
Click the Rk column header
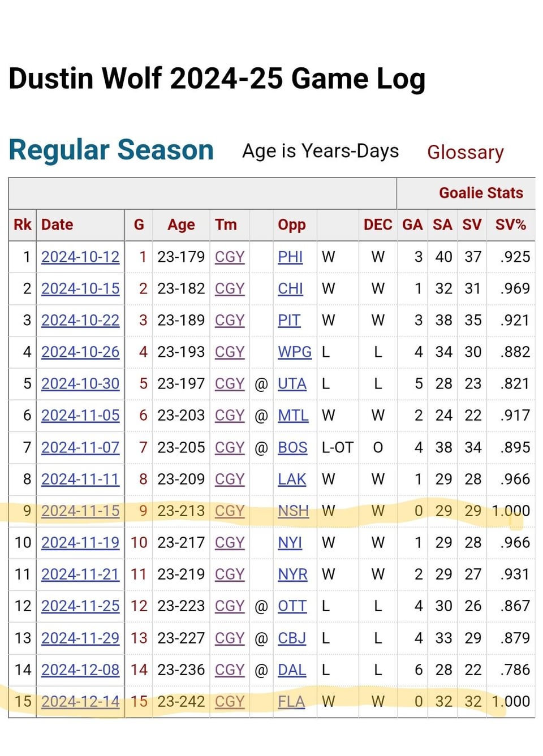tap(23, 224)
